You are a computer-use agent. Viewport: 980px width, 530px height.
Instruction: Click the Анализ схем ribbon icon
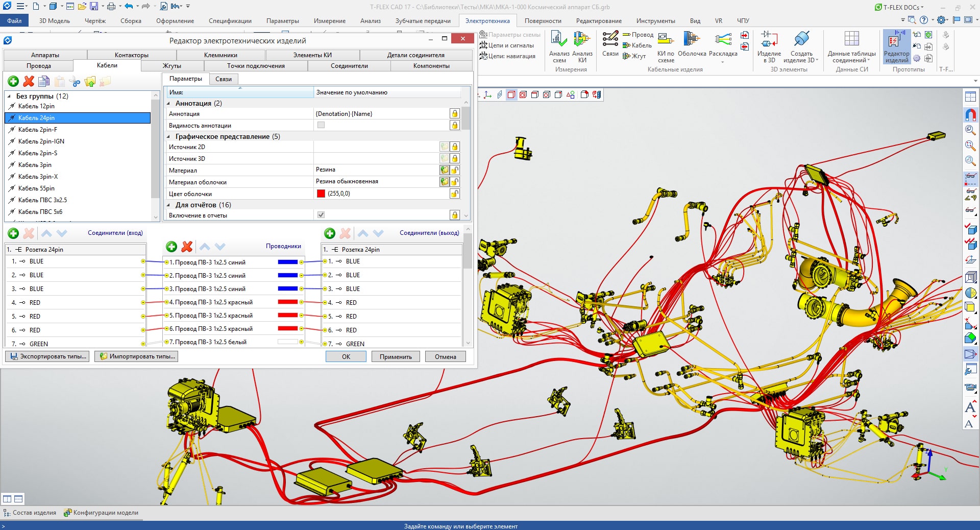pos(559,47)
